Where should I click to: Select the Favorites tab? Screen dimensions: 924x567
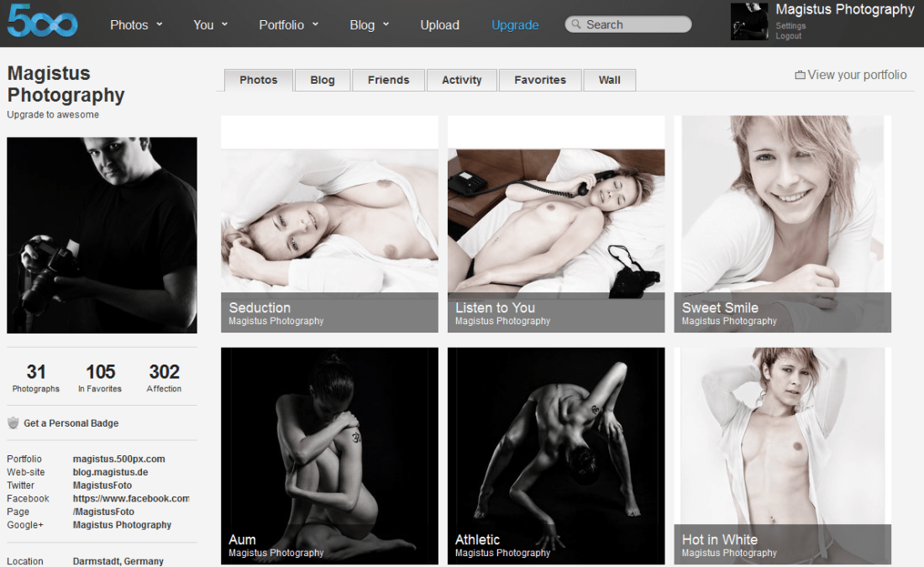pos(539,80)
